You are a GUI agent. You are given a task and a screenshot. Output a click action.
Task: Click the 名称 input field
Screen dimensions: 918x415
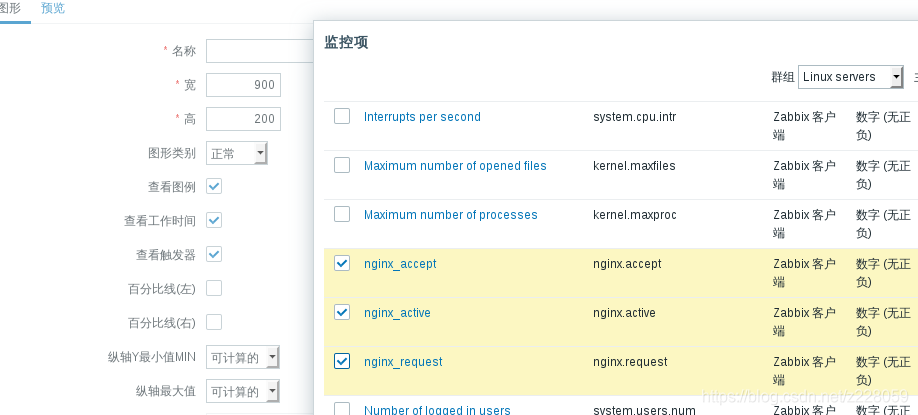pyautogui.click(x=260, y=51)
